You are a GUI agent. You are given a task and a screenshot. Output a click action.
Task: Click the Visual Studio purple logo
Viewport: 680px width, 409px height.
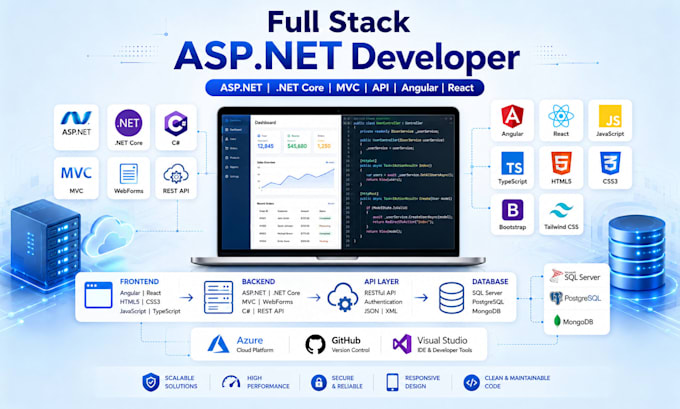[x=402, y=344]
